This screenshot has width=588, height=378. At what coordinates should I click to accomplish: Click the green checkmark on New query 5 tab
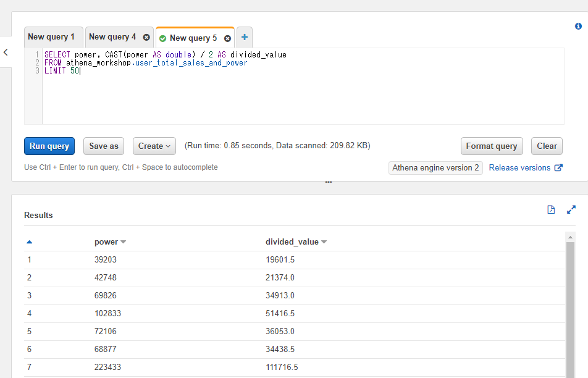(x=162, y=37)
